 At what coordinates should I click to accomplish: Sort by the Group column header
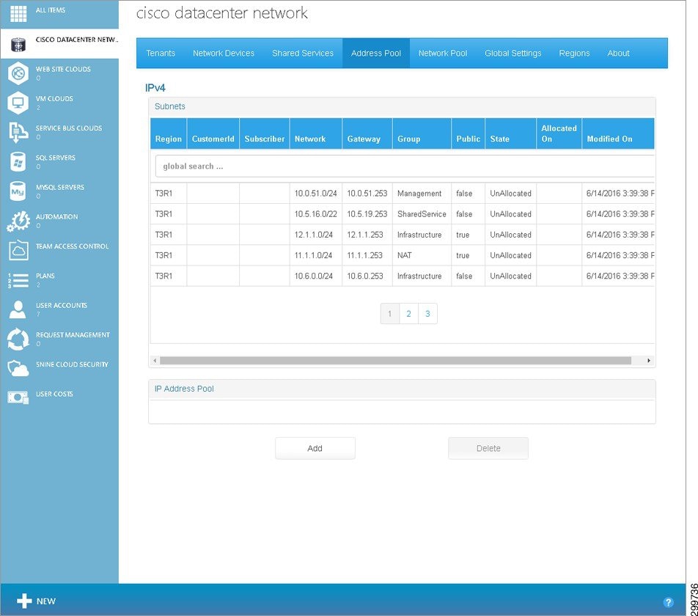[422, 133]
